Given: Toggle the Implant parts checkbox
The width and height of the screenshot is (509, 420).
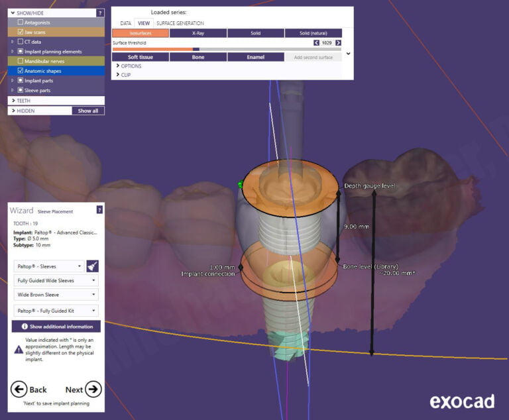Looking at the screenshot, I should [x=21, y=81].
